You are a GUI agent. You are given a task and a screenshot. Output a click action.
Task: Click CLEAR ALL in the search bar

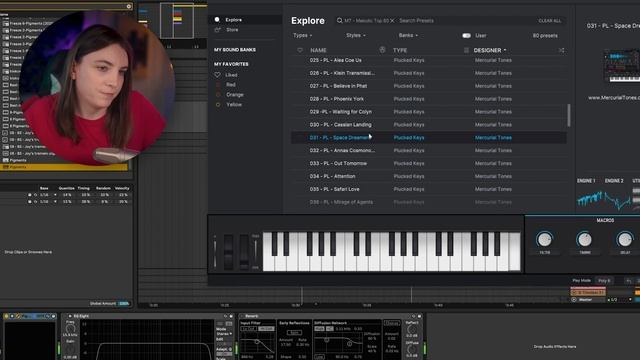[549, 21]
